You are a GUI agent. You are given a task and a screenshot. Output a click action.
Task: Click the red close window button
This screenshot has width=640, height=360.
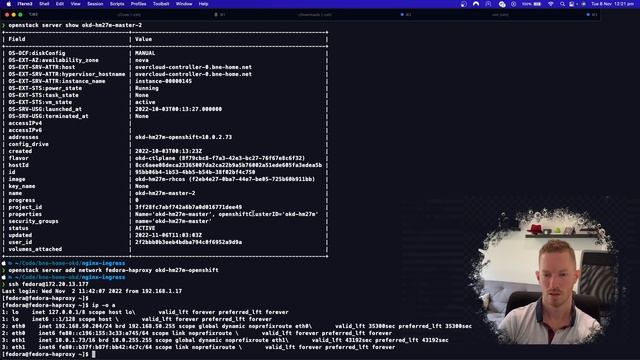7,15
